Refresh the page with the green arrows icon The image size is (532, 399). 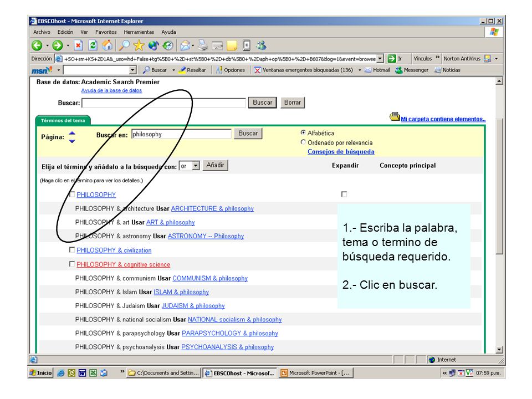(93, 45)
